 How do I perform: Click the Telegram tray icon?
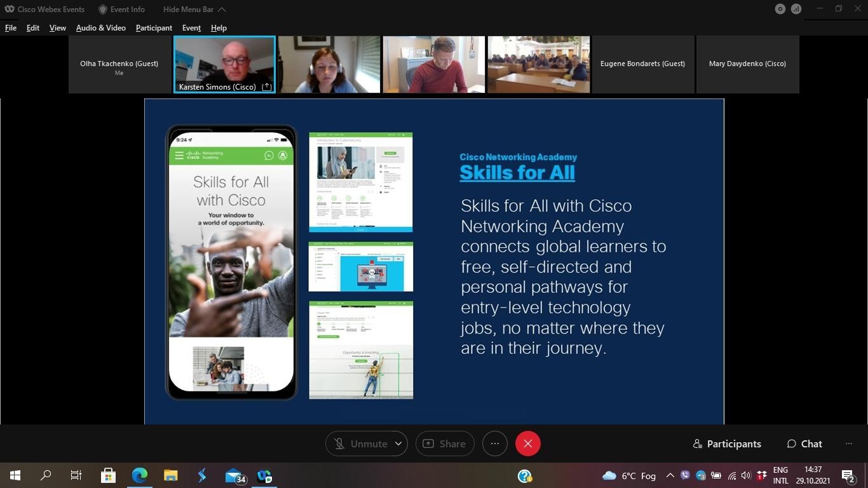(700, 475)
